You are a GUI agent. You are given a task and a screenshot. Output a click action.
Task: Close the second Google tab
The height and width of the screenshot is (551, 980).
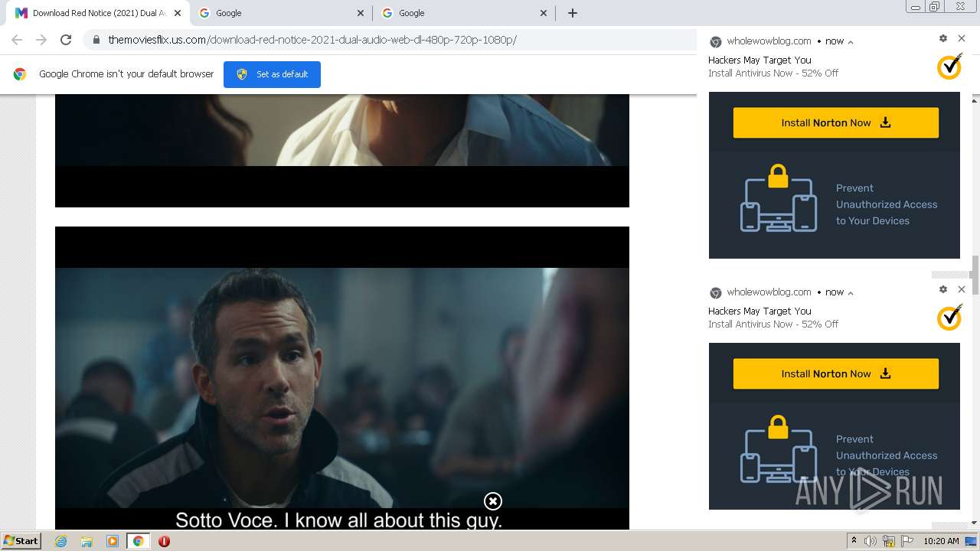(x=544, y=13)
